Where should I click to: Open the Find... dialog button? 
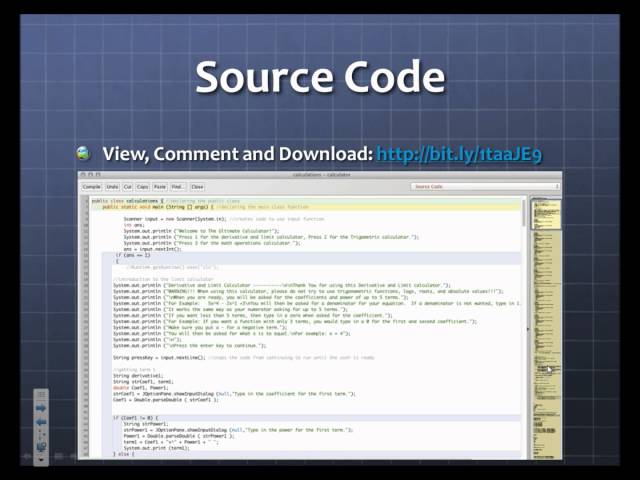point(178,187)
